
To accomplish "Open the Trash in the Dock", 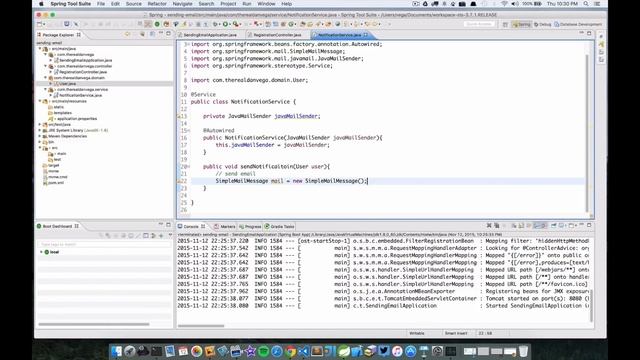I will (x=523, y=351).
